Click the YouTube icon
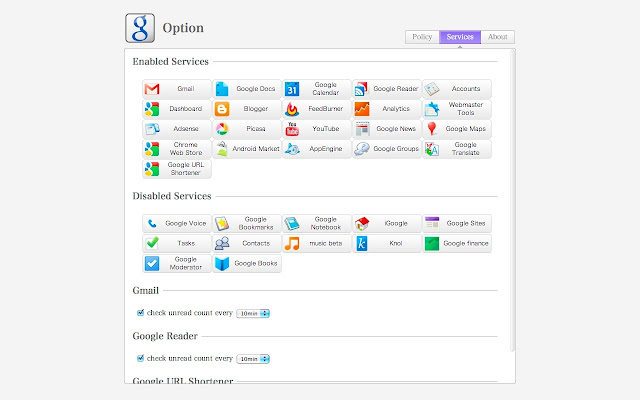Viewport: 640px width, 400px height. [292, 129]
